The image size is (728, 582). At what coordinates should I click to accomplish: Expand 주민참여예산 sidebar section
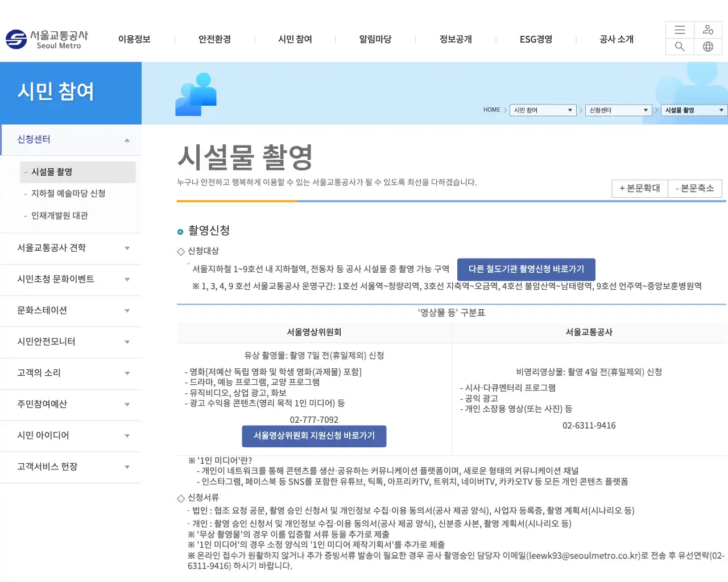click(x=71, y=405)
